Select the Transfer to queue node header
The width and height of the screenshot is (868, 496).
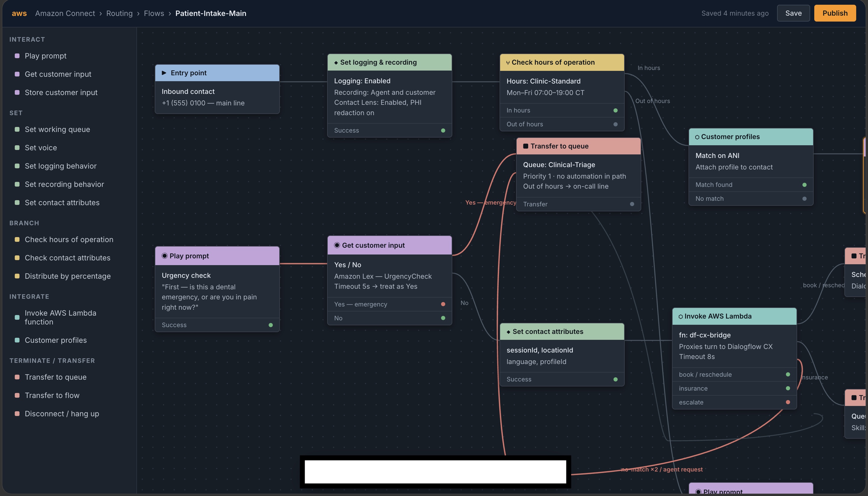[578, 146]
